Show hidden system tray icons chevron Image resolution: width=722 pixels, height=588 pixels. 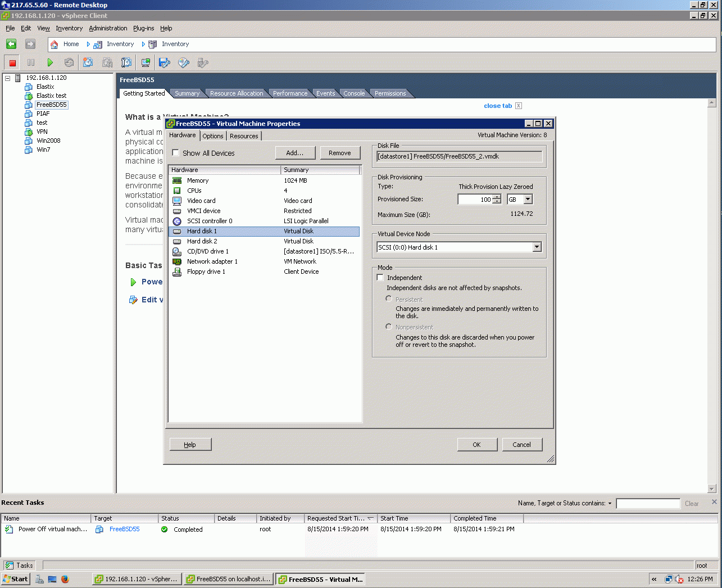click(654, 579)
